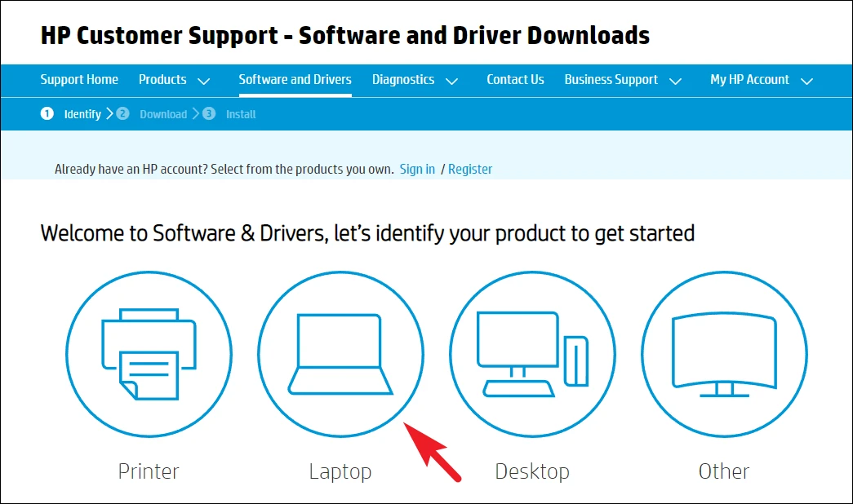Open the Software and Drivers tab

pyautogui.click(x=295, y=79)
